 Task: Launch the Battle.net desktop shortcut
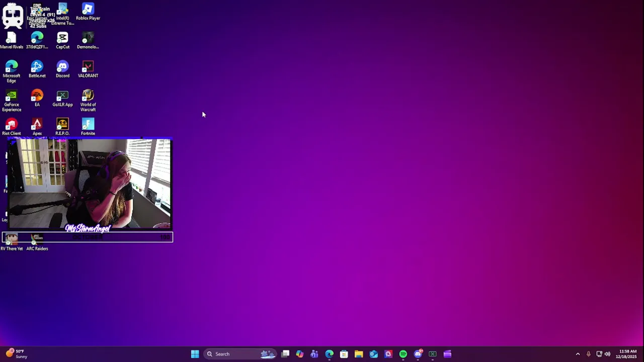[37, 69]
